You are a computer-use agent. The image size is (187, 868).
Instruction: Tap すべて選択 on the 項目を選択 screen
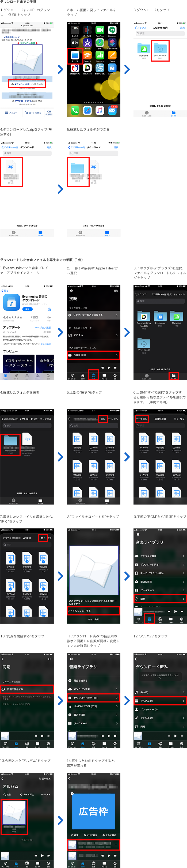[142, 419]
